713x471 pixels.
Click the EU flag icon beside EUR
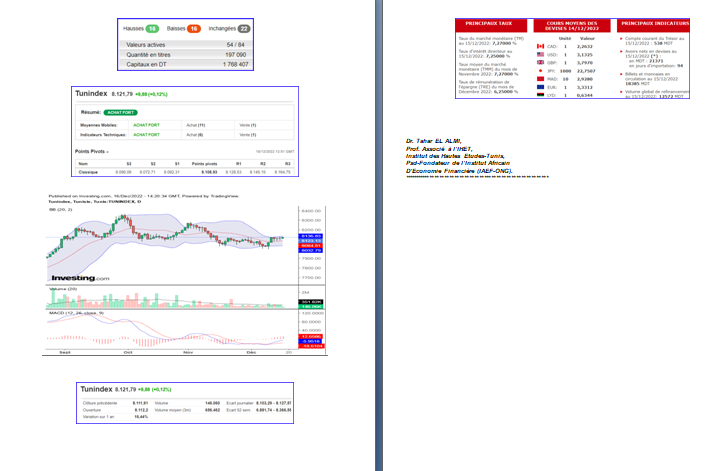(x=540, y=88)
